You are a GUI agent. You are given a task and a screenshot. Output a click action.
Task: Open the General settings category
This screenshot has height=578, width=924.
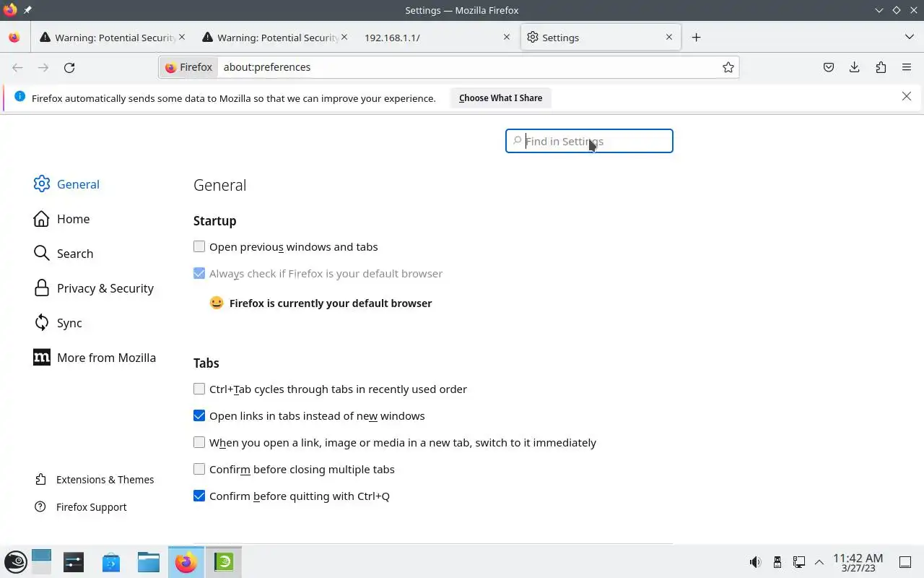pyautogui.click(x=66, y=184)
